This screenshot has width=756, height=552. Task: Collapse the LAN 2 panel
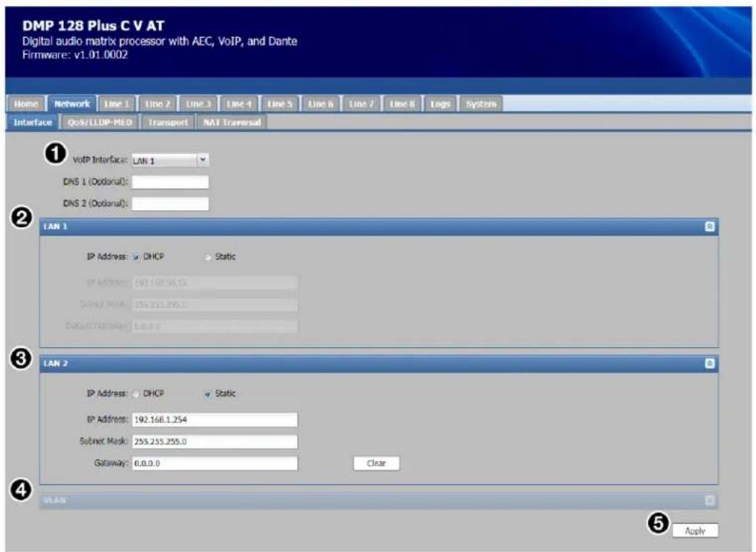pos(709,363)
